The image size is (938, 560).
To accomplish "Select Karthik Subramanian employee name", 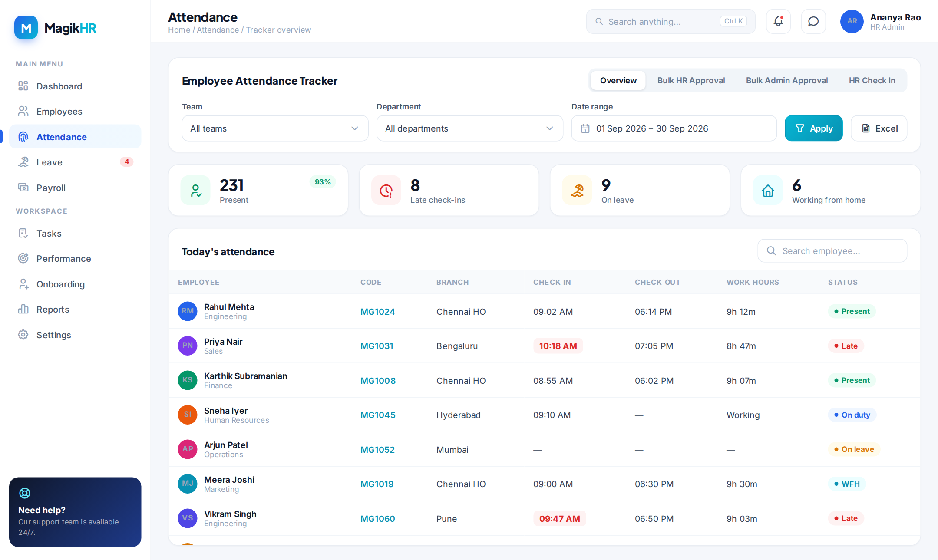I will click(246, 376).
